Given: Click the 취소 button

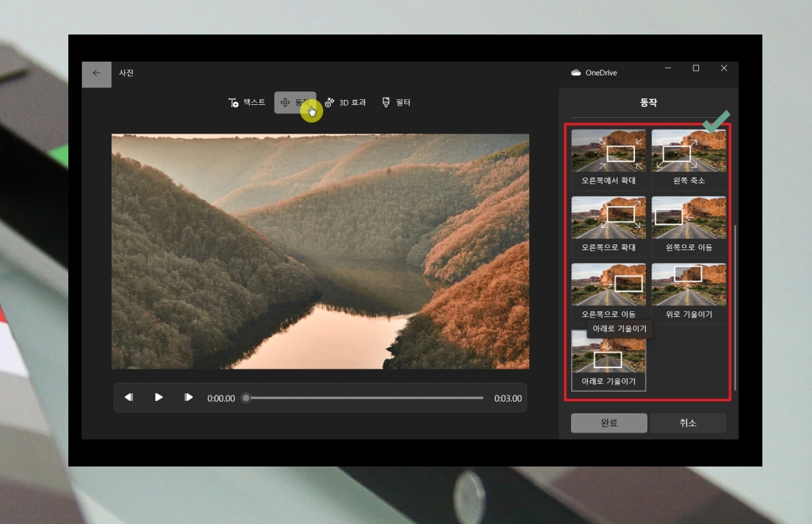Looking at the screenshot, I should tap(688, 423).
